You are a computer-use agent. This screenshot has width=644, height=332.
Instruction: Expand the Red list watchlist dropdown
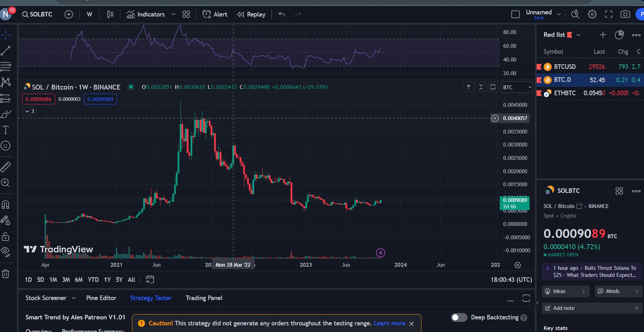[x=579, y=35]
